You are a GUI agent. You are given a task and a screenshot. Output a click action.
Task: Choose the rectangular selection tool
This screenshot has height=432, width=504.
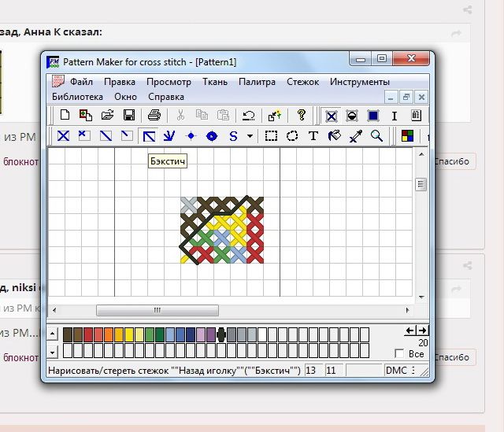click(x=271, y=135)
